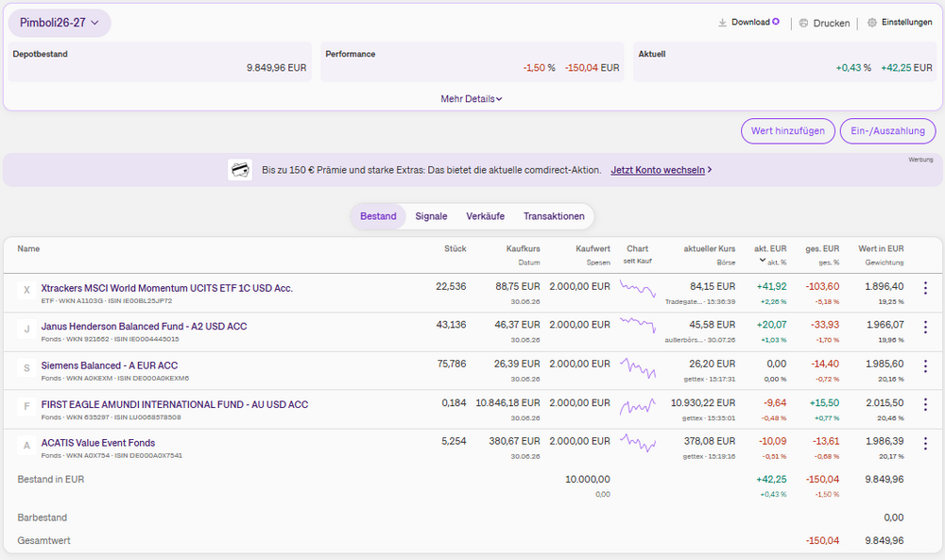The height and width of the screenshot is (560, 945).
Task: Click the Download icon
Action: pos(722,23)
